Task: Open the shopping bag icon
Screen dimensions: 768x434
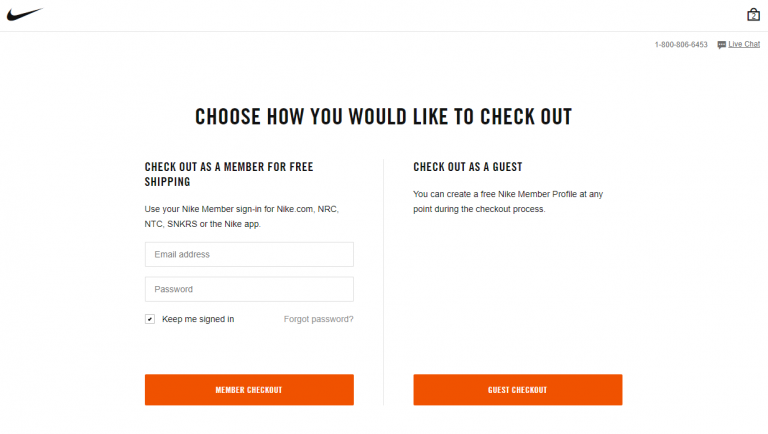Action: pos(753,15)
